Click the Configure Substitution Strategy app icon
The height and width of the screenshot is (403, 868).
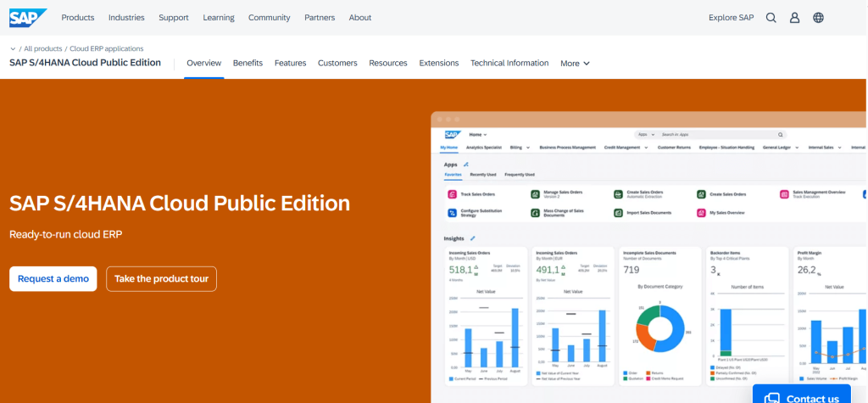(x=452, y=213)
